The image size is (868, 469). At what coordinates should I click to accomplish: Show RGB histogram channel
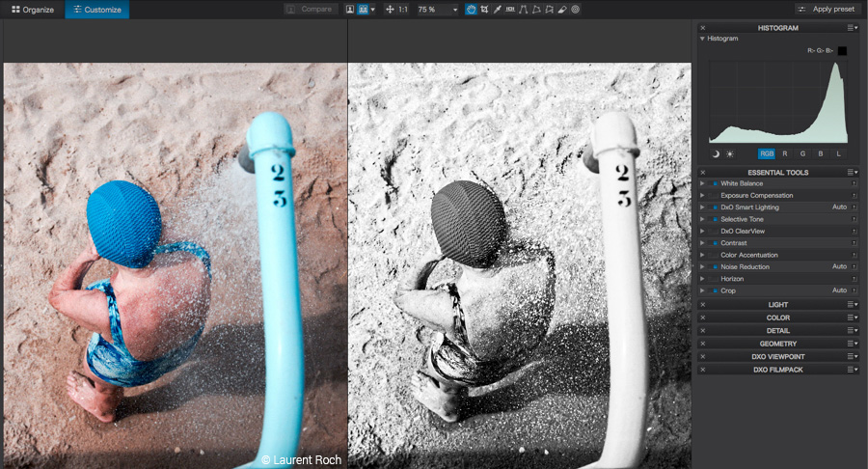[x=767, y=154]
